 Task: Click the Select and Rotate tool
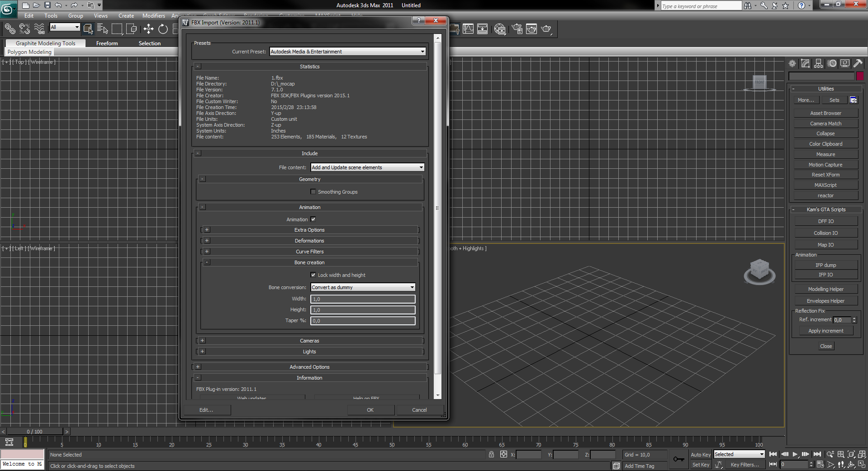tap(163, 29)
